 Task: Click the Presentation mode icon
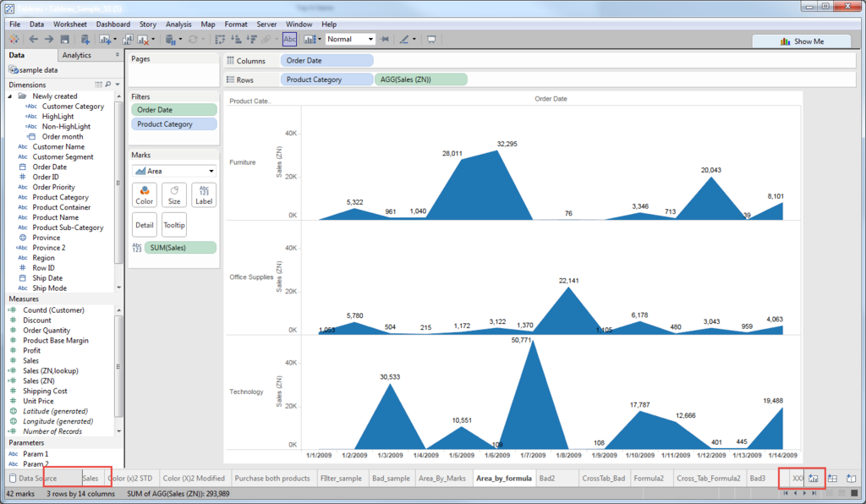431,39
